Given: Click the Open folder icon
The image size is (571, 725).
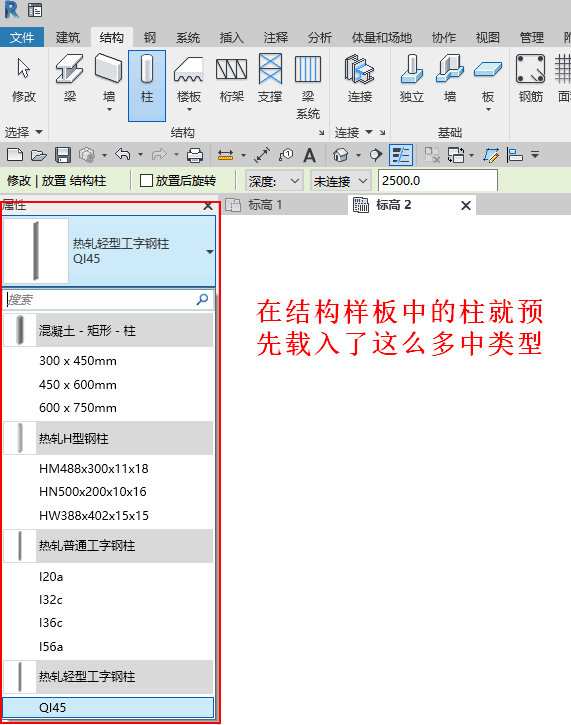Looking at the screenshot, I should (x=38, y=155).
